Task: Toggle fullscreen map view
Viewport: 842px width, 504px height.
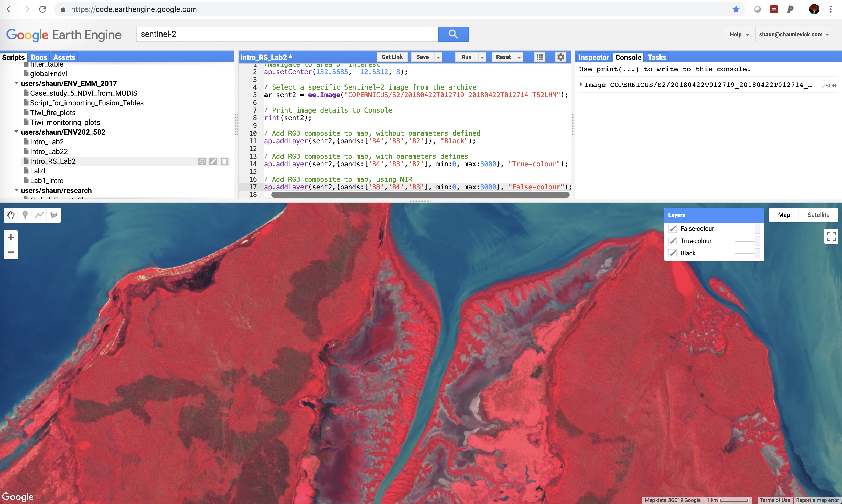Action: pos(831,236)
